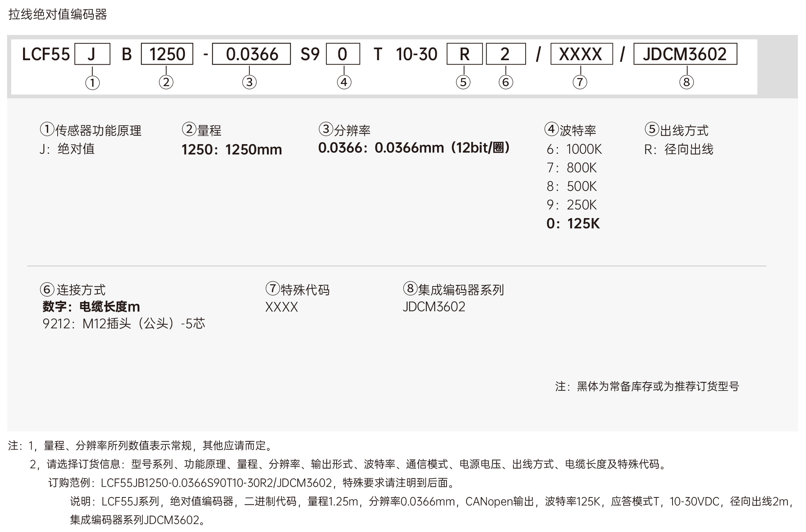Click the XXXX box in the model code
The height and width of the screenshot is (532, 806).
point(581,54)
